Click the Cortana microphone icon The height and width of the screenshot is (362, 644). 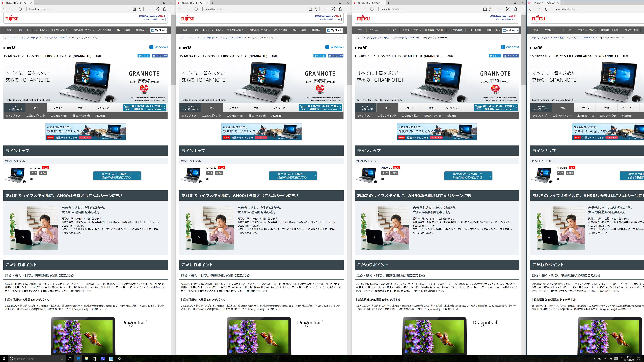(x=62, y=358)
